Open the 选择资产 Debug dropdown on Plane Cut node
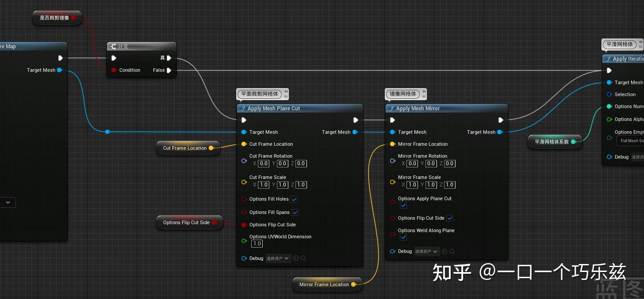644x299 pixels. (x=278, y=258)
